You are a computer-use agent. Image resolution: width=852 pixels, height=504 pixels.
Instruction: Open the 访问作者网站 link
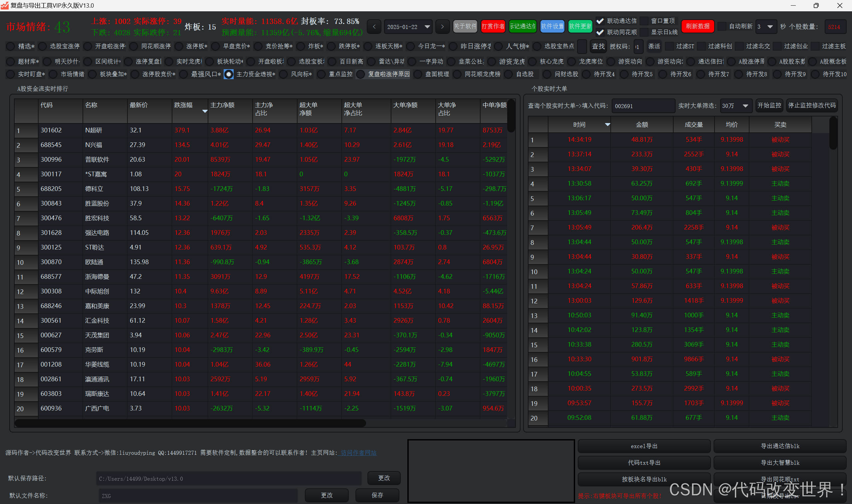pos(358,453)
